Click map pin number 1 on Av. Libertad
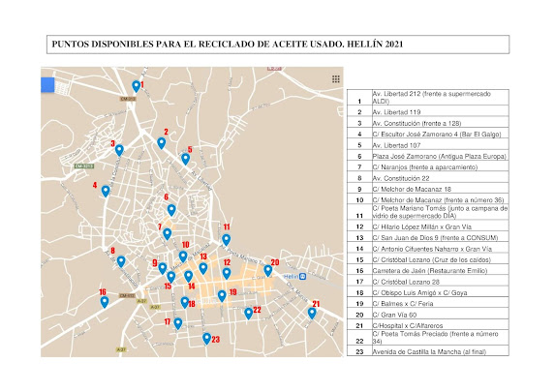Viewport: 555px width, 392px height. tap(137, 86)
